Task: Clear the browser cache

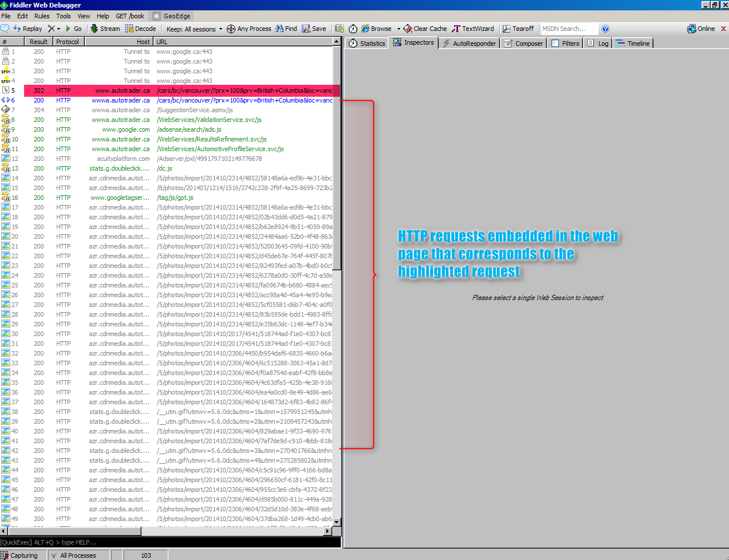Action: point(424,29)
